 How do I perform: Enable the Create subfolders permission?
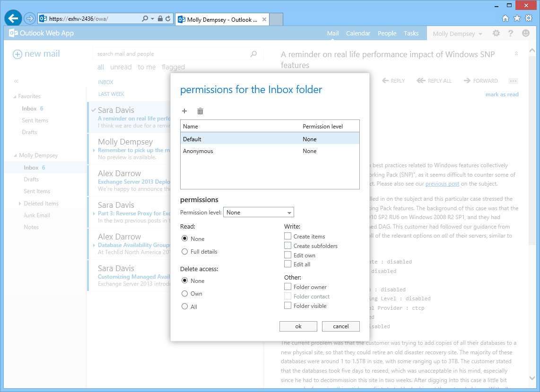287,246
